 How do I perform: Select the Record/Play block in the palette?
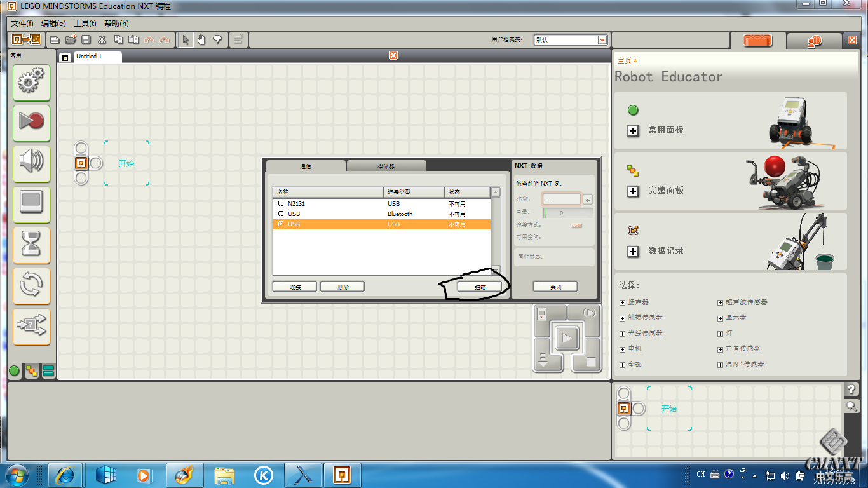tap(31, 123)
